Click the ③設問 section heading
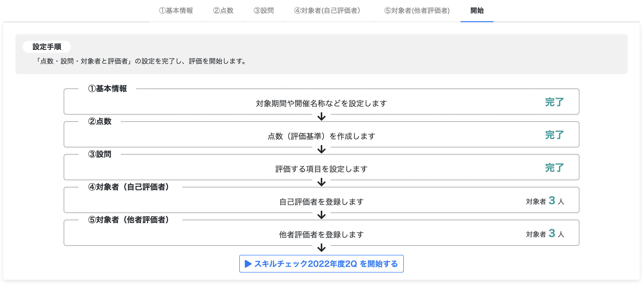This screenshot has width=644, height=300. 100,154
